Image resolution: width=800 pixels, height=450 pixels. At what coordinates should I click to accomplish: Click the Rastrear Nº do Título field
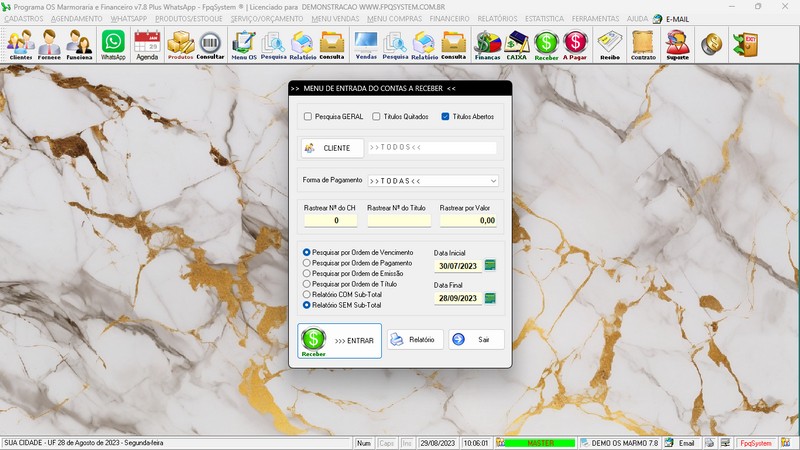tap(399, 220)
